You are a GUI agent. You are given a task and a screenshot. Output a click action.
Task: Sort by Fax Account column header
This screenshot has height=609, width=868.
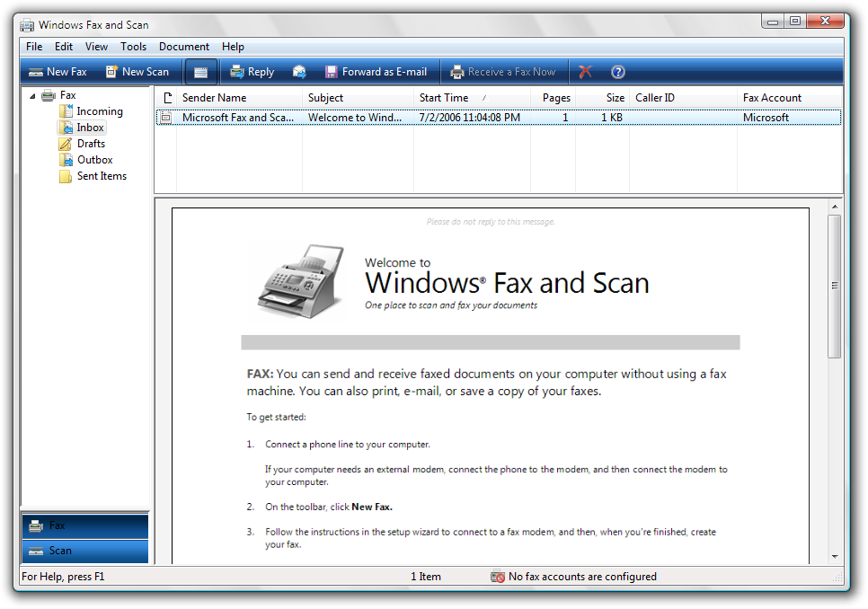click(790, 98)
